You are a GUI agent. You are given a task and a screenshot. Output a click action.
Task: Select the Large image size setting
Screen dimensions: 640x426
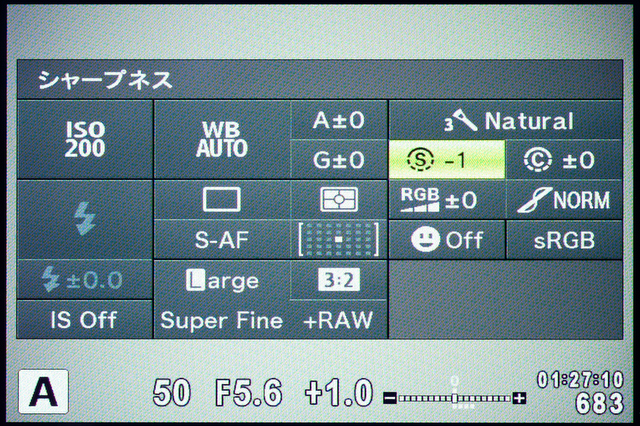[x=222, y=280]
